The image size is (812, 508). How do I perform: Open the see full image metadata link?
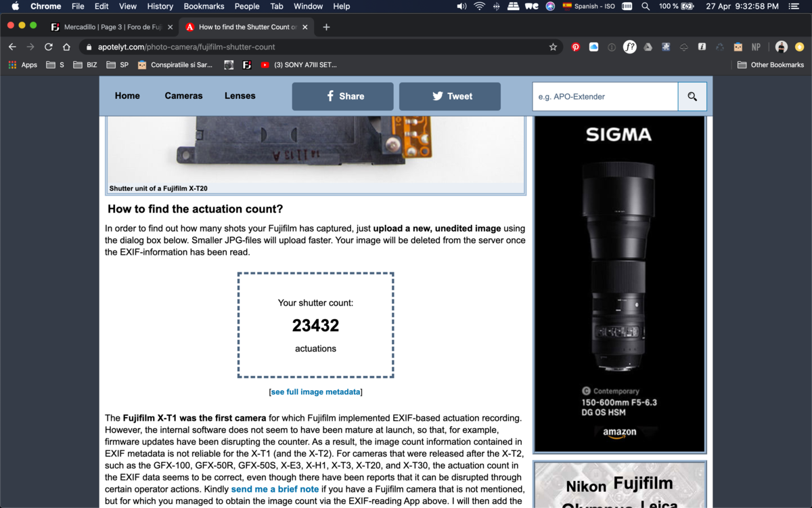click(315, 392)
